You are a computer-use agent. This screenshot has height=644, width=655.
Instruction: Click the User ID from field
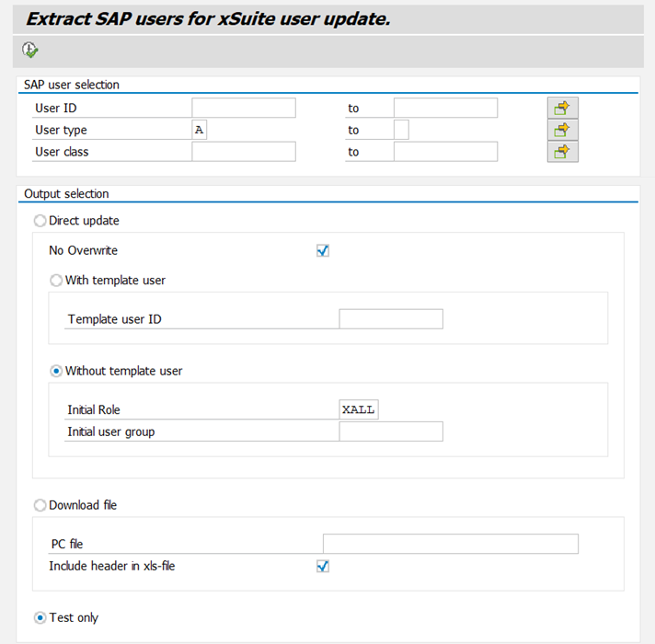tap(244, 109)
